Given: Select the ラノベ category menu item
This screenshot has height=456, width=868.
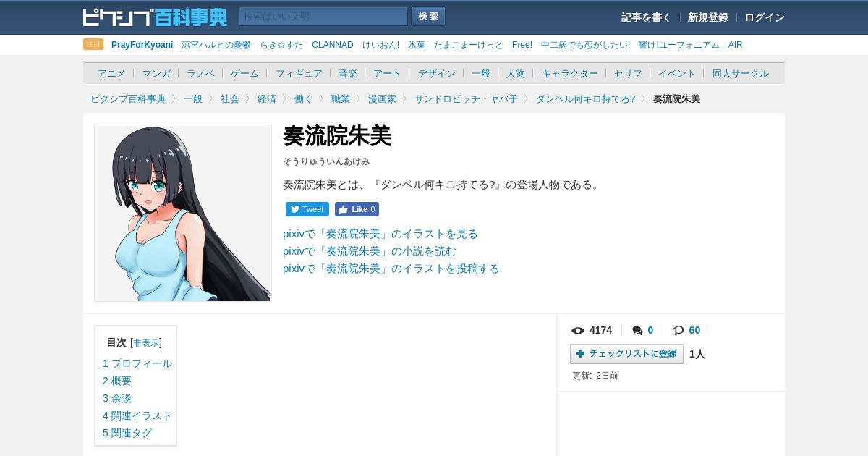Looking at the screenshot, I should point(200,73).
